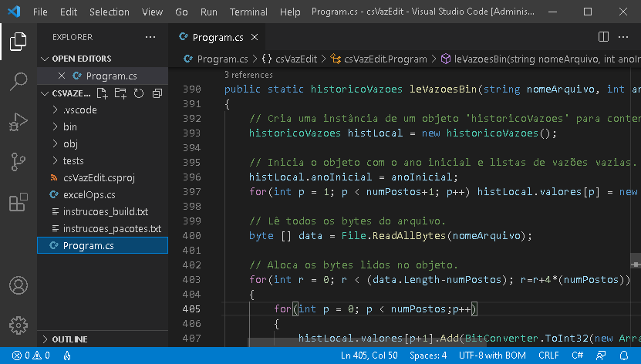The width and height of the screenshot is (641, 364).
Task: Open the feedback icon in status bar
Action: click(601, 356)
